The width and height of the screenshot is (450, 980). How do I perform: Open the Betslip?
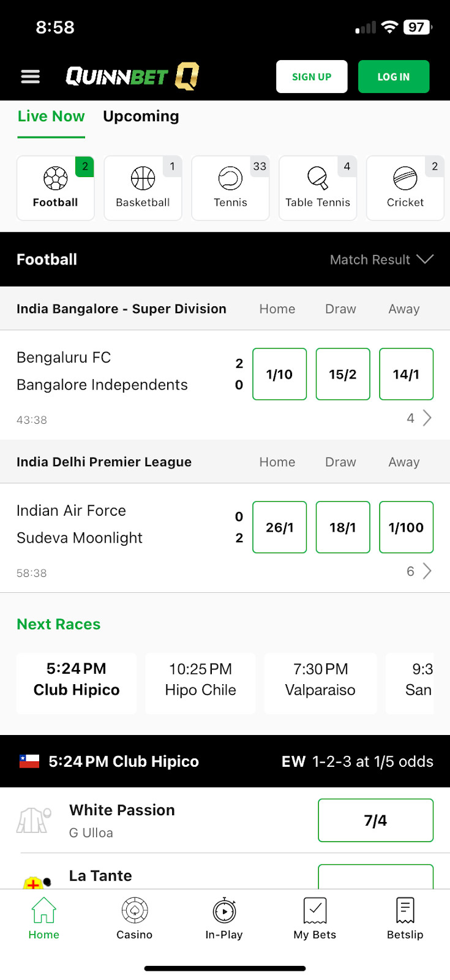[x=405, y=918]
